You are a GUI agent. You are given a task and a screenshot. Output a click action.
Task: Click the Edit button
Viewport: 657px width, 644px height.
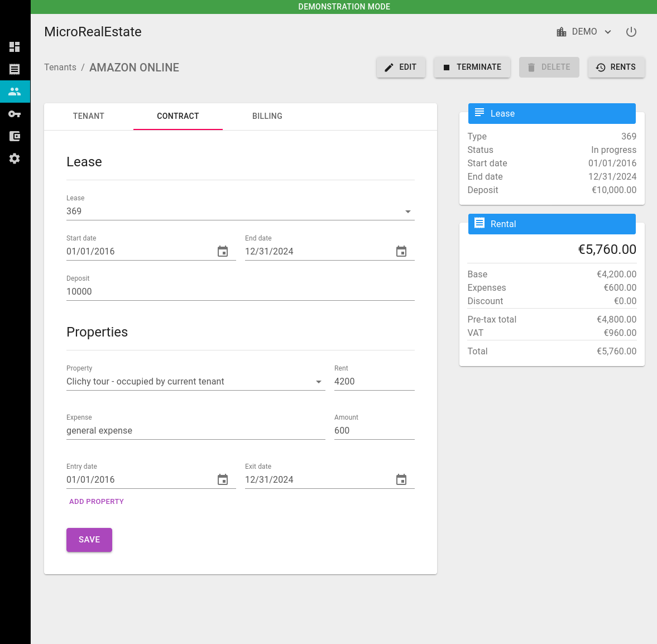point(401,67)
